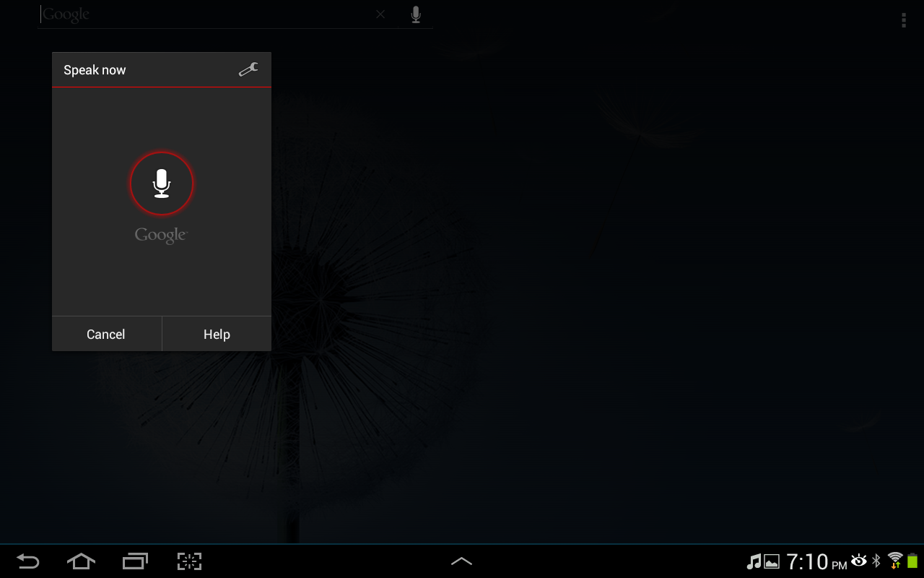Viewport: 924px width, 578px height.
Task: Expand the mini apps tray chevron
Action: click(x=461, y=561)
